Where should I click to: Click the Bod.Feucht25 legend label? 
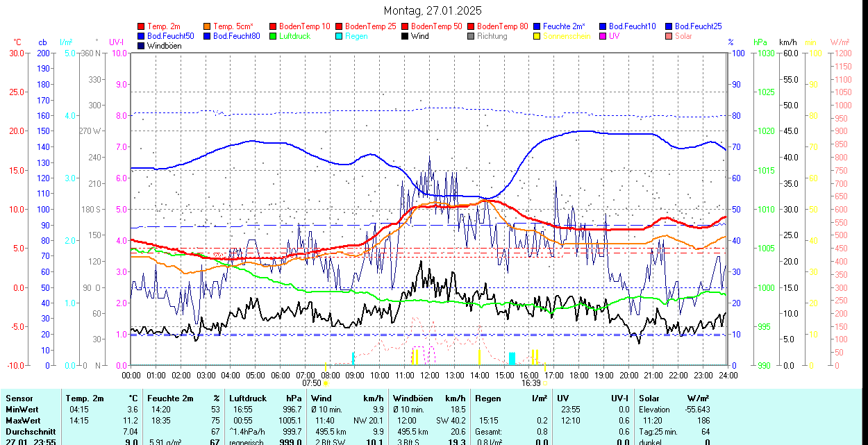699,26
